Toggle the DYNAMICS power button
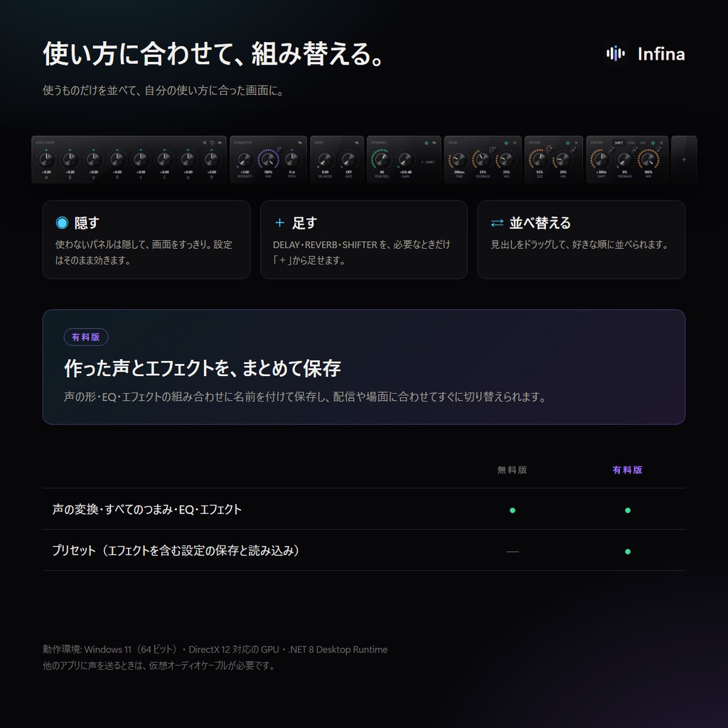The image size is (728, 728). [x=427, y=142]
